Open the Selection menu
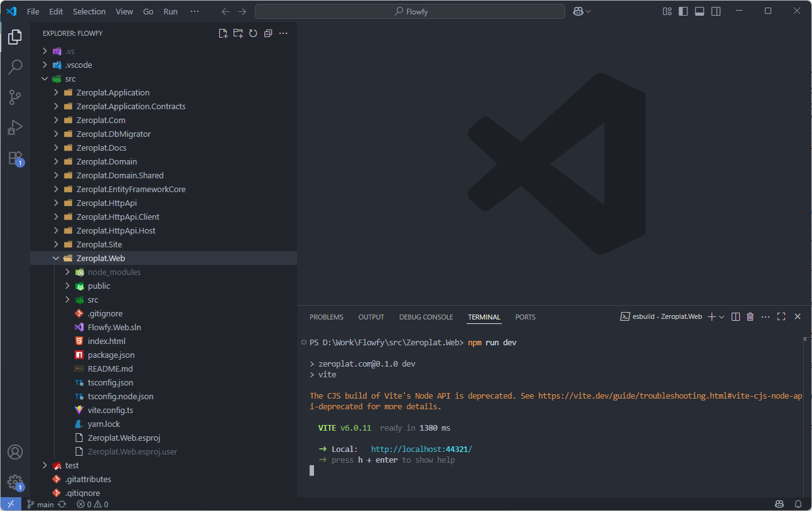Image resolution: width=812 pixels, height=511 pixels. point(89,11)
